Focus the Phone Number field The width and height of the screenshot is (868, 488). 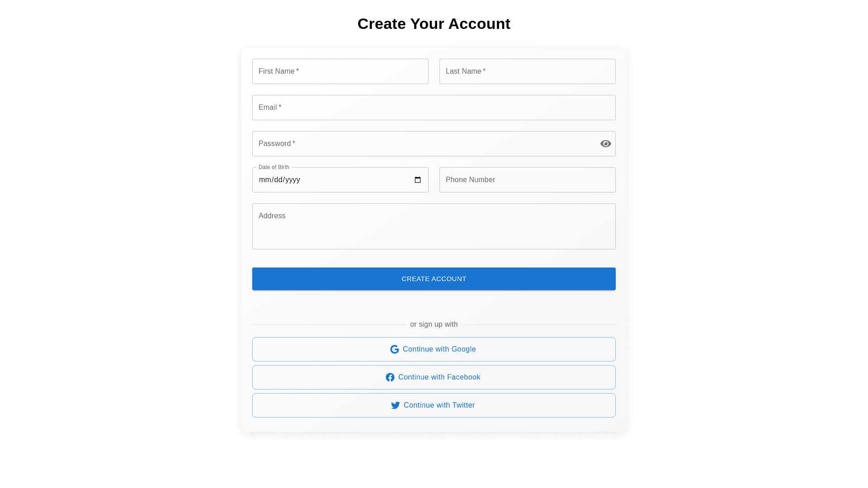(x=527, y=180)
